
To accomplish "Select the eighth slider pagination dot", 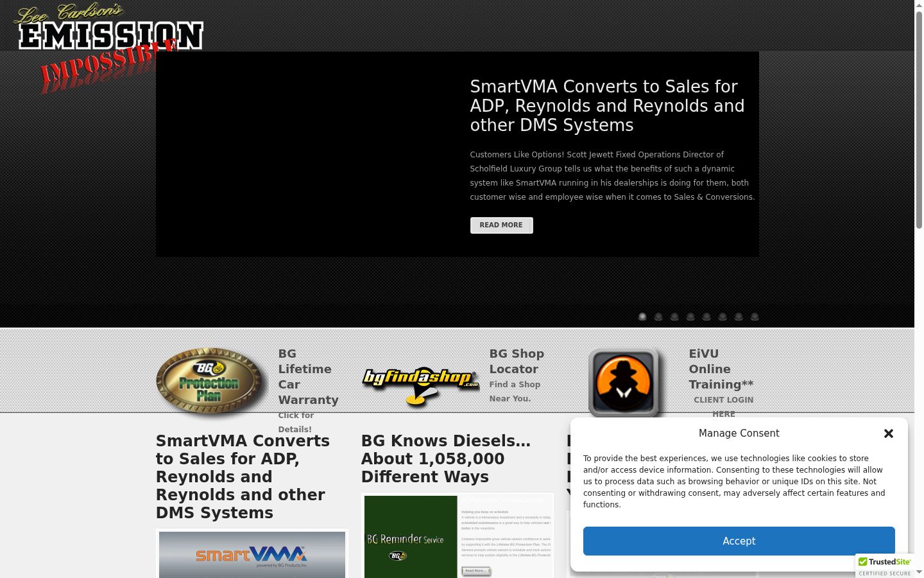I will click(755, 317).
